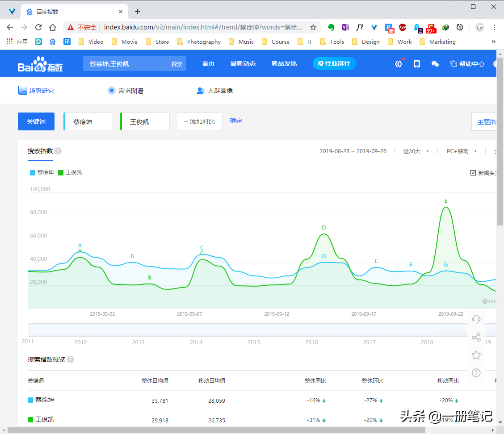Image resolution: width=504 pixels, height=434 pixels.
Task: Open the date range 2019-08-28 ~ 2019-09-26 picker
Action: pyautogui.click(x=353, y=151)
